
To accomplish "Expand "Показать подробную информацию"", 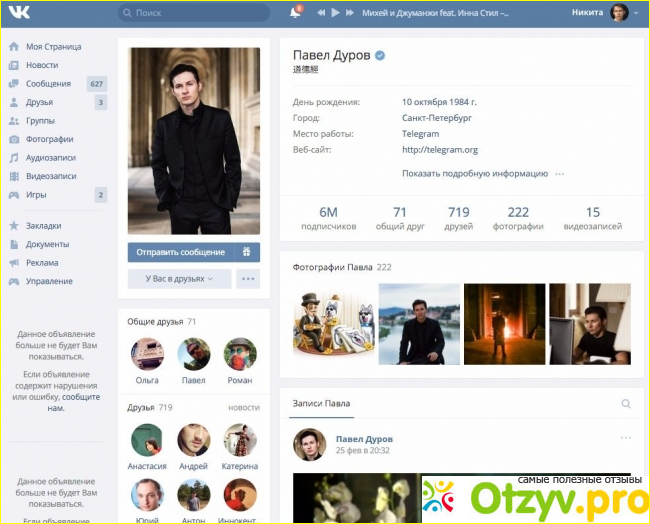I will tap(475, 173).
